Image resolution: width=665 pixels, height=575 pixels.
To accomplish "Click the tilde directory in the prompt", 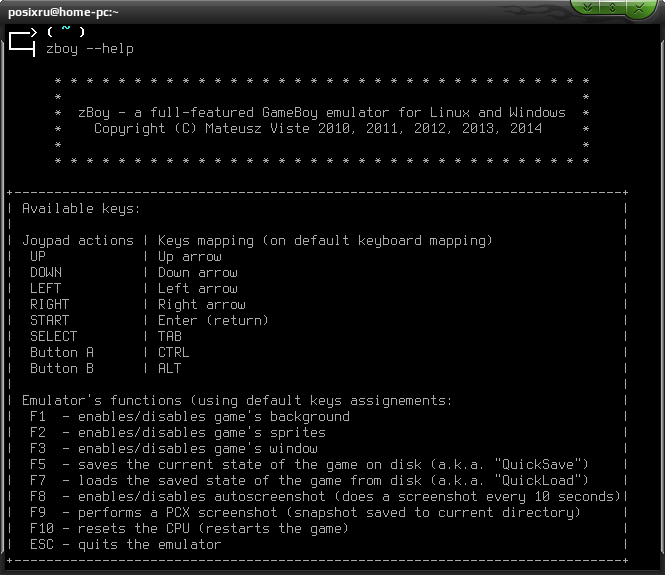I will [66, 29].
